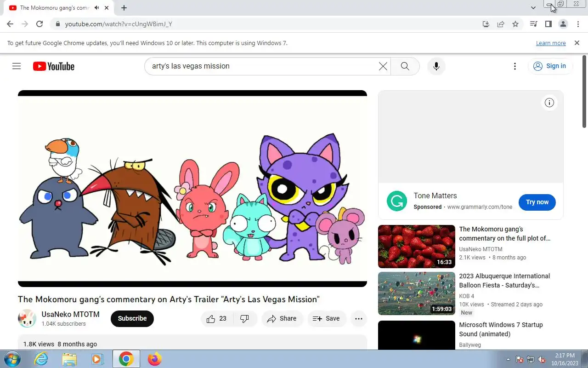Open Mokomoru gang's full plot commentary title
The image size is (588, 368).
pyautogui.click(x=505, y=234)
